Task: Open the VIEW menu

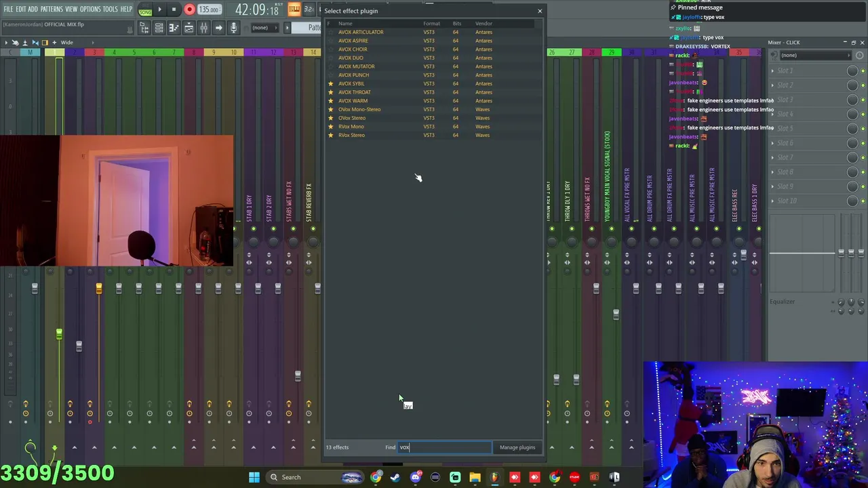Action: pyautogui.click(x=71, y=9)
